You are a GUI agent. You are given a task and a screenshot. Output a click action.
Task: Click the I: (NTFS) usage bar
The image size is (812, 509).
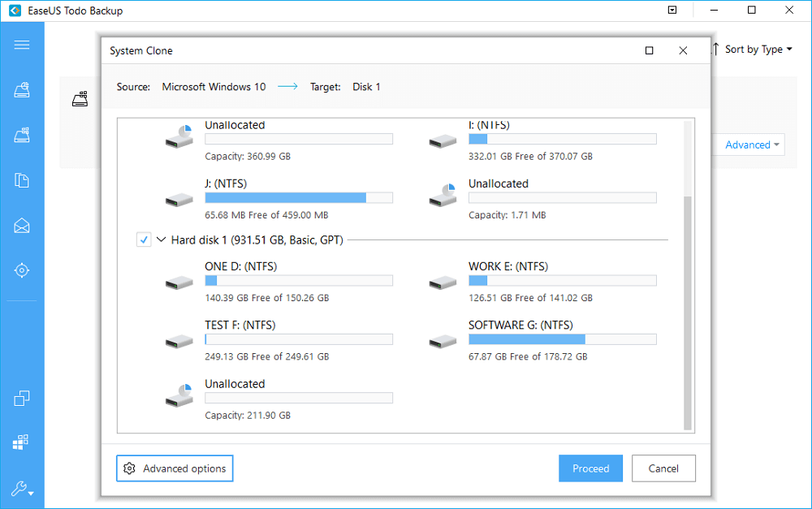click(563, 139)
